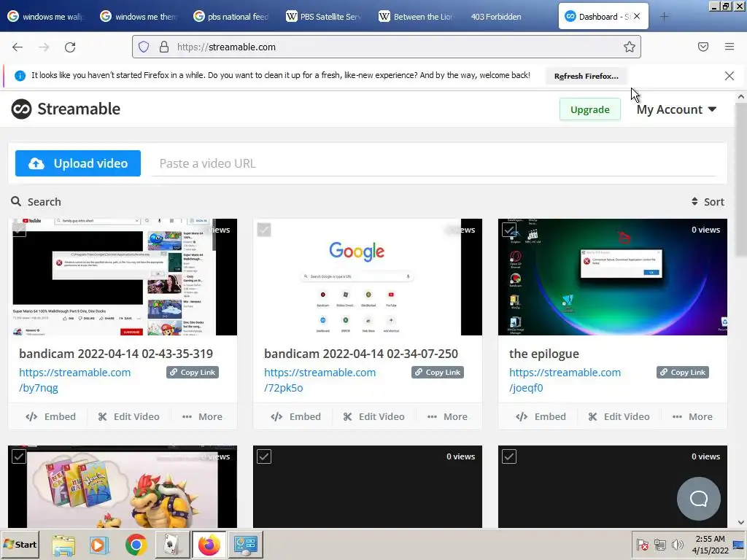Screen dimensions: 747x560
Task: Click the browser address bar
Action: [x=387, y=47]
